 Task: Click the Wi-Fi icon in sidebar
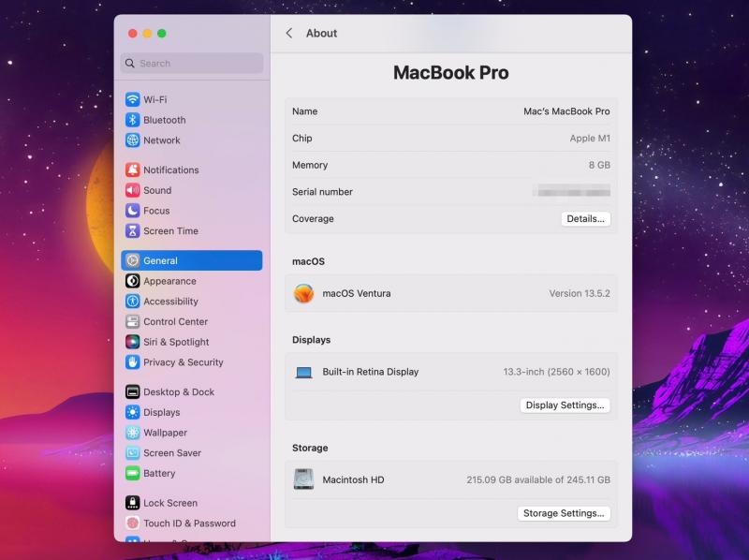pos(133,99)
